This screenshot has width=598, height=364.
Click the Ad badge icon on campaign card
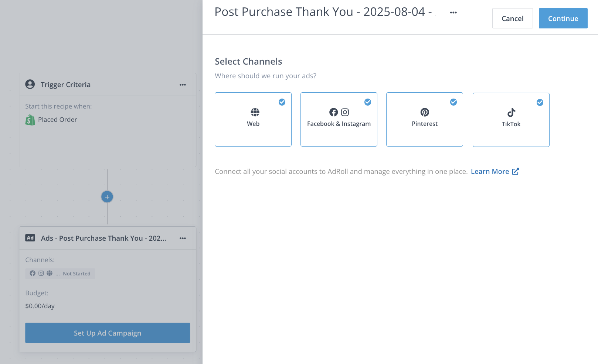point(30,238)
